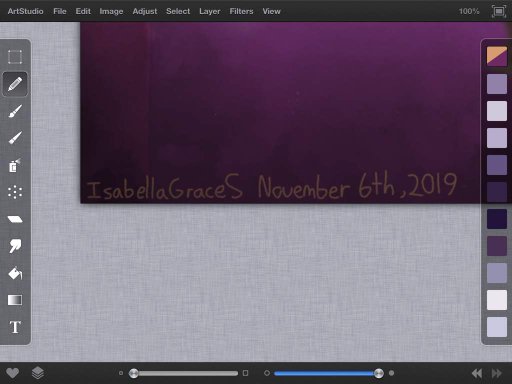This screenshot has width=512, height=384.
Task: Select the Scatter dots tool
Action: click(15, 192)
